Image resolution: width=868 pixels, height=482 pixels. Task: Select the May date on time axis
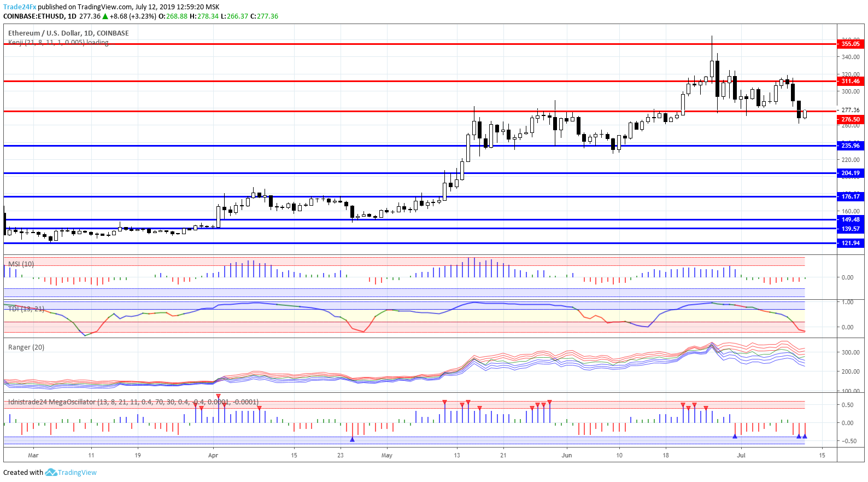click(x=387, y=455)
